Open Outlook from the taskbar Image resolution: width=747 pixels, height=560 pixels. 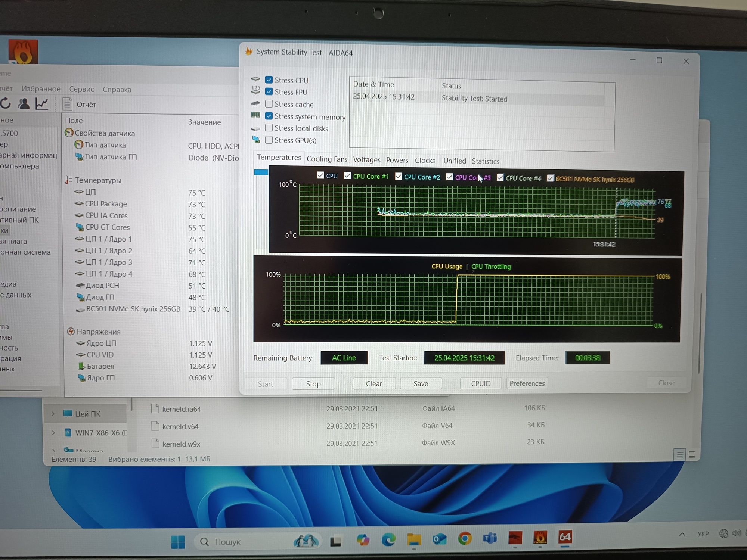[439, 539]
